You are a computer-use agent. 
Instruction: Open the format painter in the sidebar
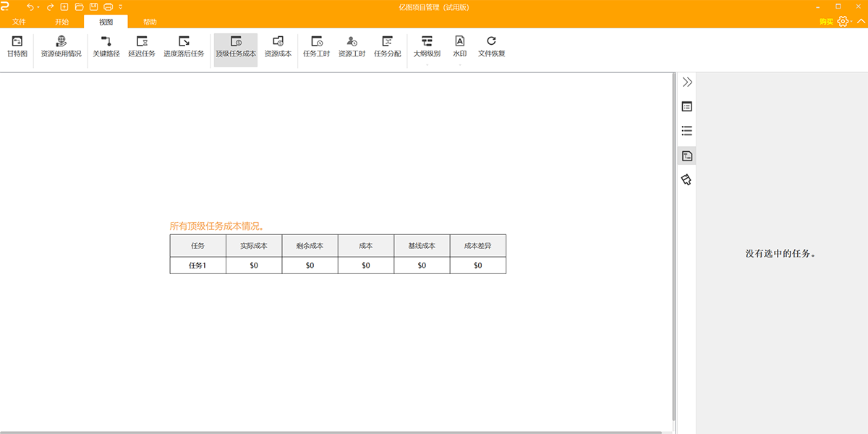point(686,179)
